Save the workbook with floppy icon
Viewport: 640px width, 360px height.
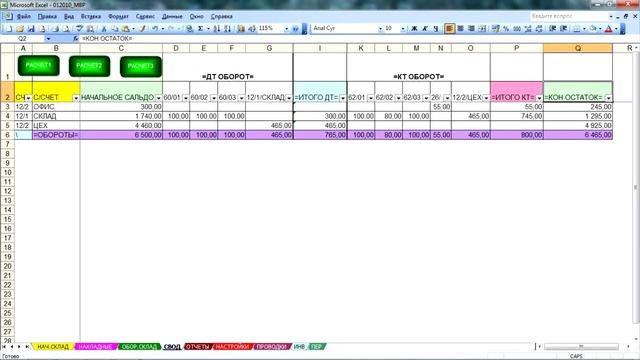point(31,29)
